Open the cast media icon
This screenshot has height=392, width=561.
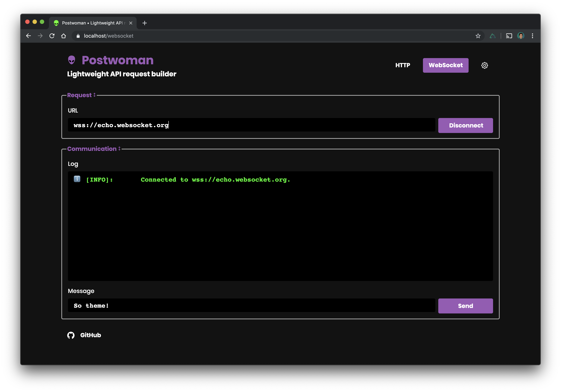tap(509, 36)
